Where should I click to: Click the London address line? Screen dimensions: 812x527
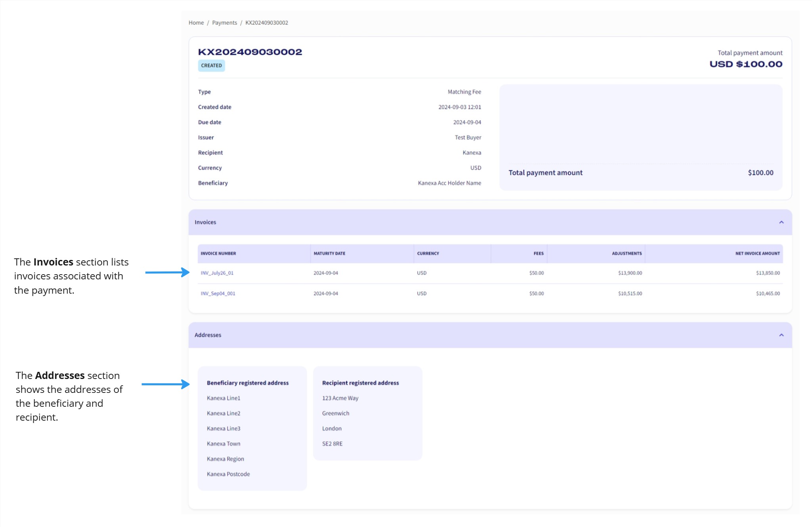coord(331,429)
